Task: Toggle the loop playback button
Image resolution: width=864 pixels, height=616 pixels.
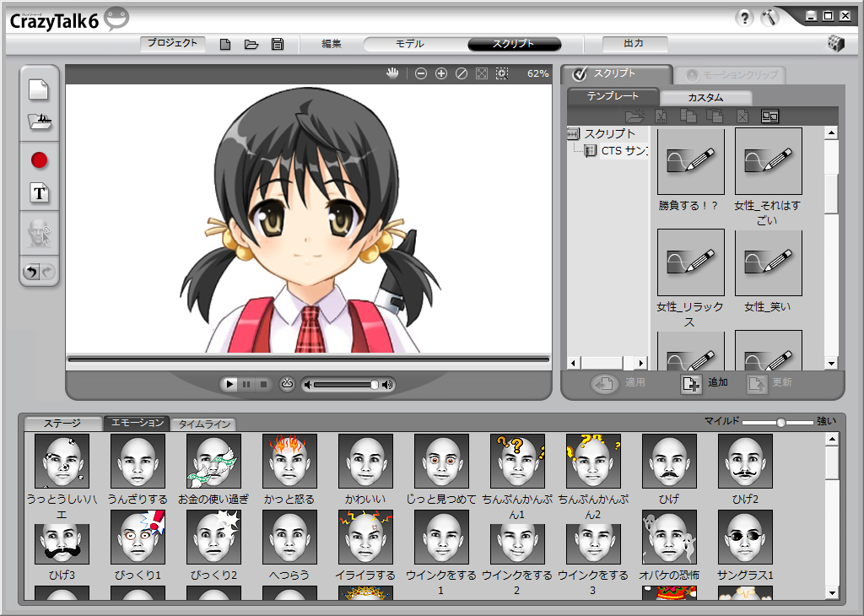Action: pos(287,383)
